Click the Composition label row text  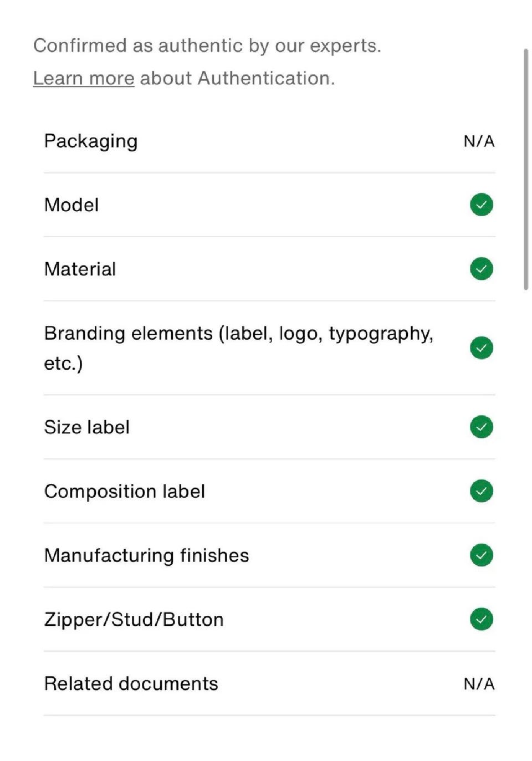click(x=125, y=492)
